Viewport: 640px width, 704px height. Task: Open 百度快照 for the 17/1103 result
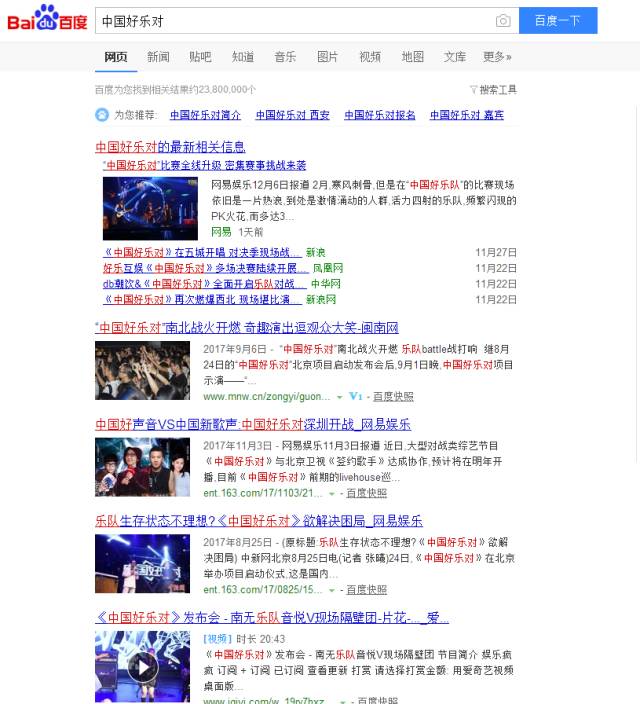coord(366,493)
